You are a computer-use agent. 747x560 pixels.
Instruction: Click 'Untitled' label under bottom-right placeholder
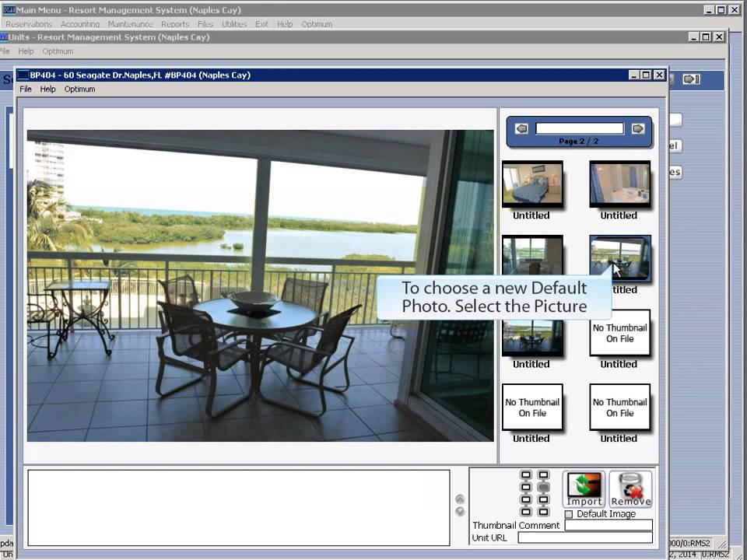[619, 438]
